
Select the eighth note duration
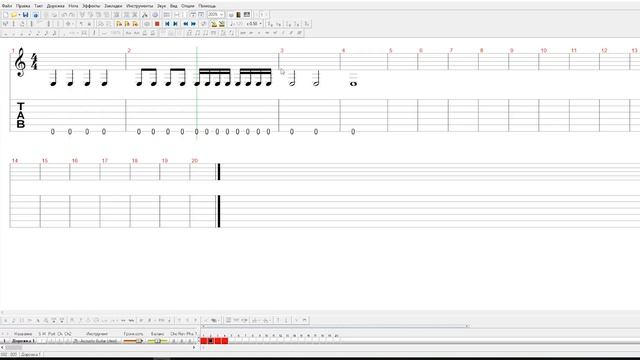(x=29, y=33)
